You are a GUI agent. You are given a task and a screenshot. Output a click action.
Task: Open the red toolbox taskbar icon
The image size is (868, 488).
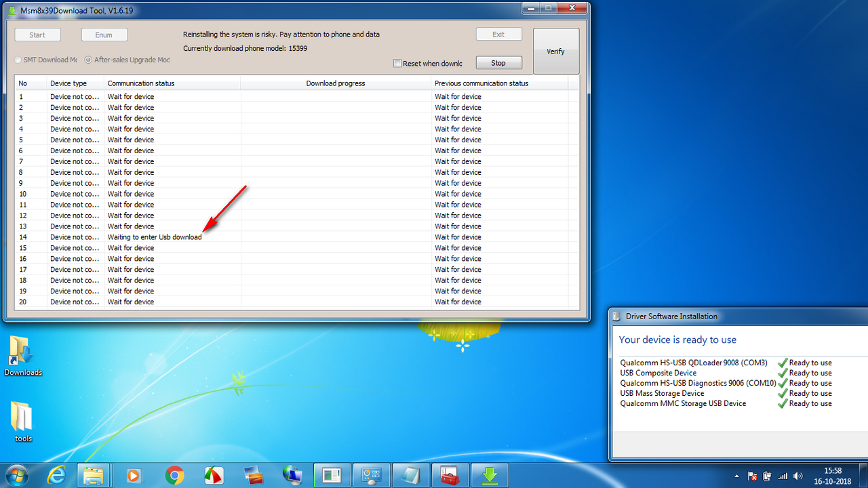point(451,476)
